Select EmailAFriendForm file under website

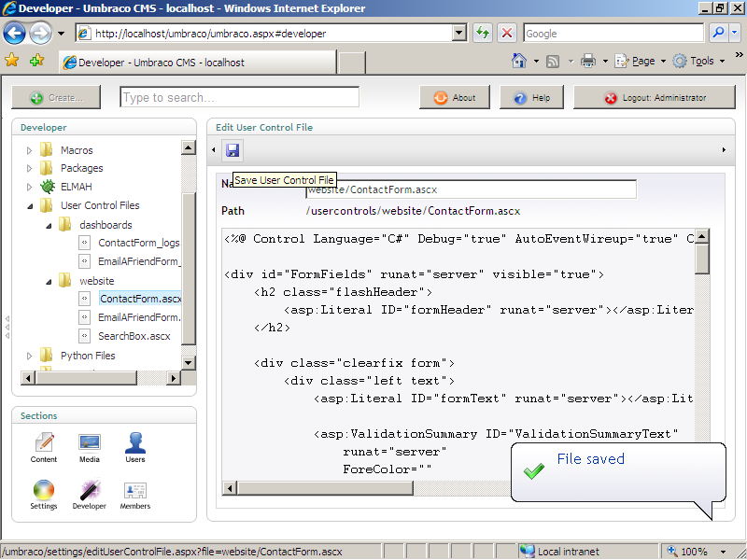coord(130,317)
